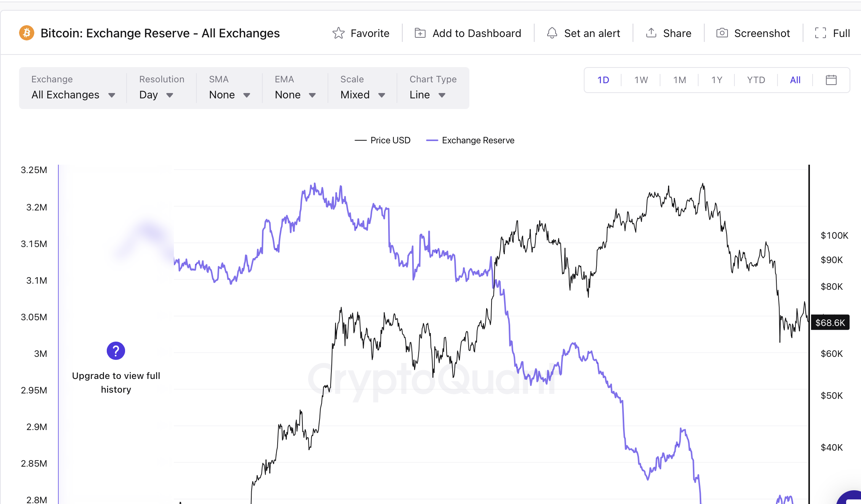Viewport: 861px width, 504px height.
Task: Click the question mark help button
Action: (x=116, y=350)
